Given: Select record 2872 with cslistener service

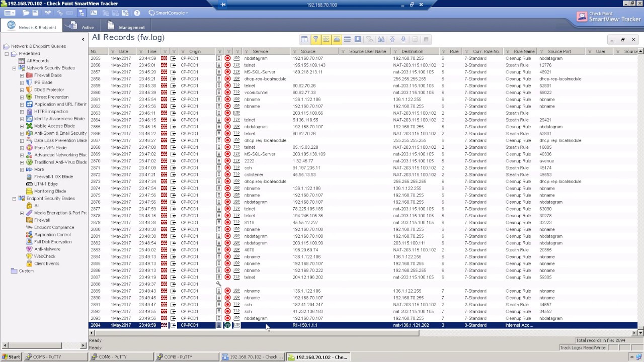Looking at the screenshot, I should (363, 174).
